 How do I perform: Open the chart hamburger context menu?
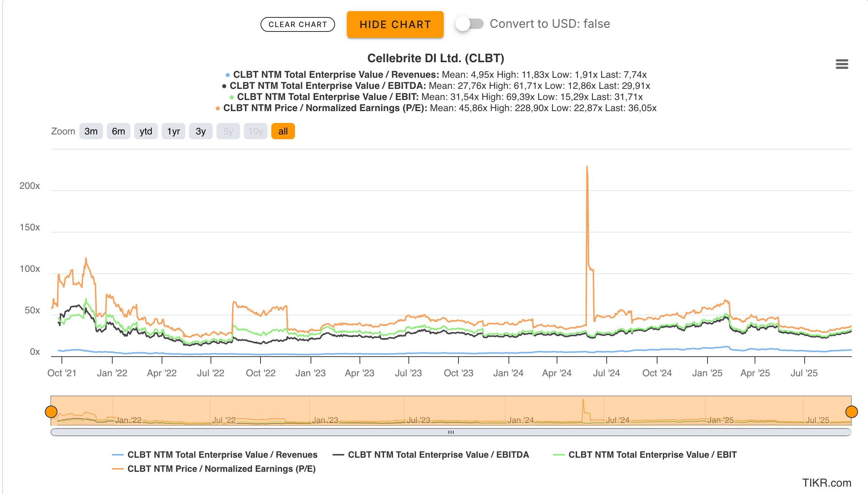click(842, 64)
